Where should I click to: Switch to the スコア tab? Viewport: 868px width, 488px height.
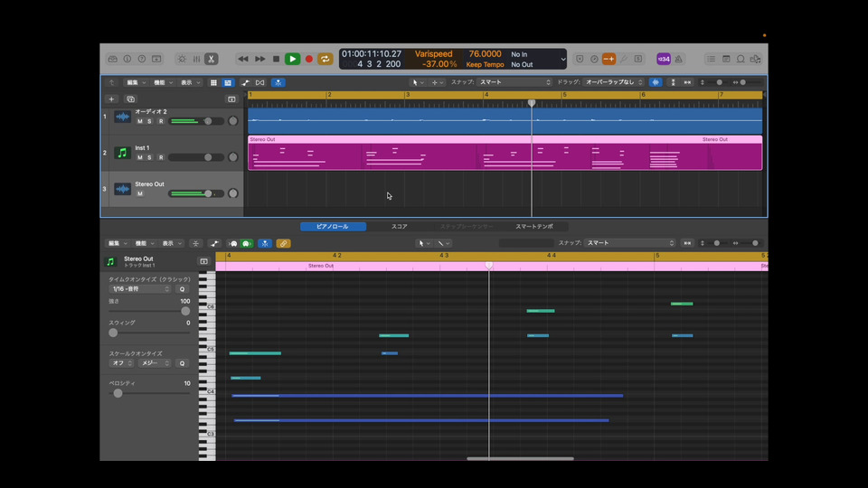[x=399, y=226]
